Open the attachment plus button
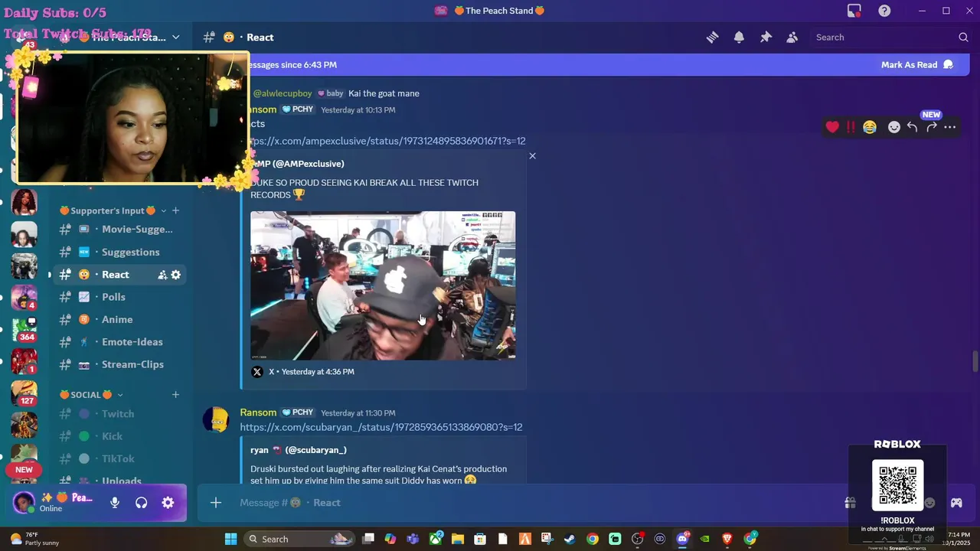The image size is (980, 551). [x=216, y=503]
